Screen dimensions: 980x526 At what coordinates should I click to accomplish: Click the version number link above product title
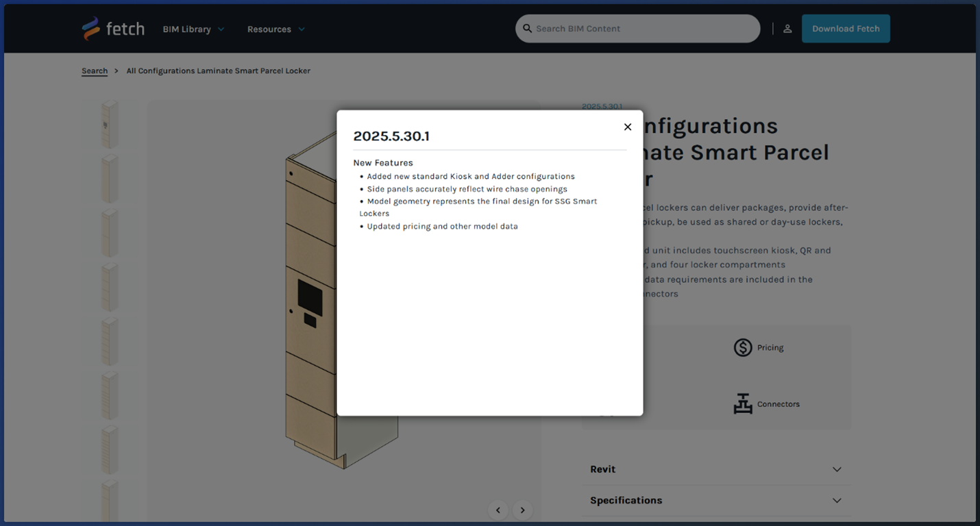(x=602, y=106)
